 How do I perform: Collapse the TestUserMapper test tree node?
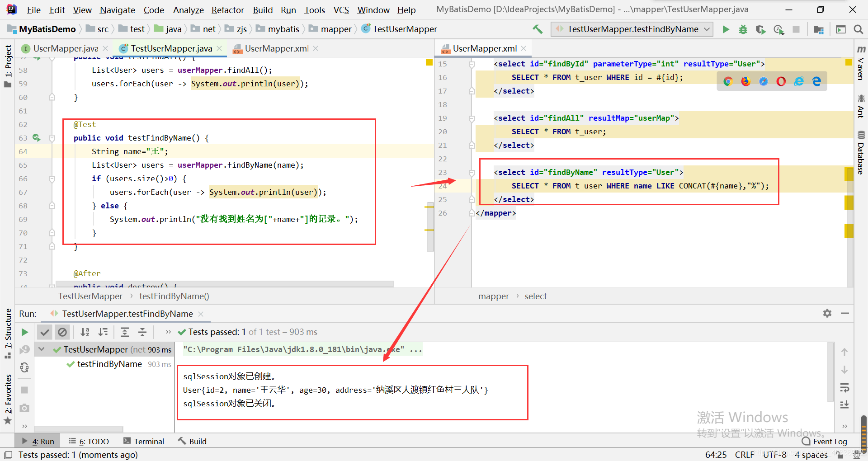[x=42, y=349]
